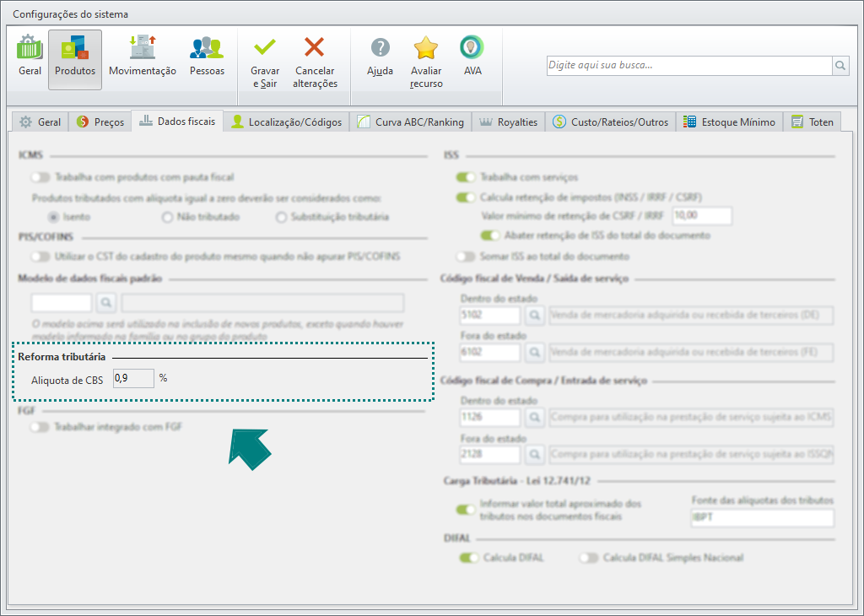Focus the 'Digite aqui sua busca' search field
This screenshot has height=616, width=864.
pyautogui.click(x=688, y=66)
